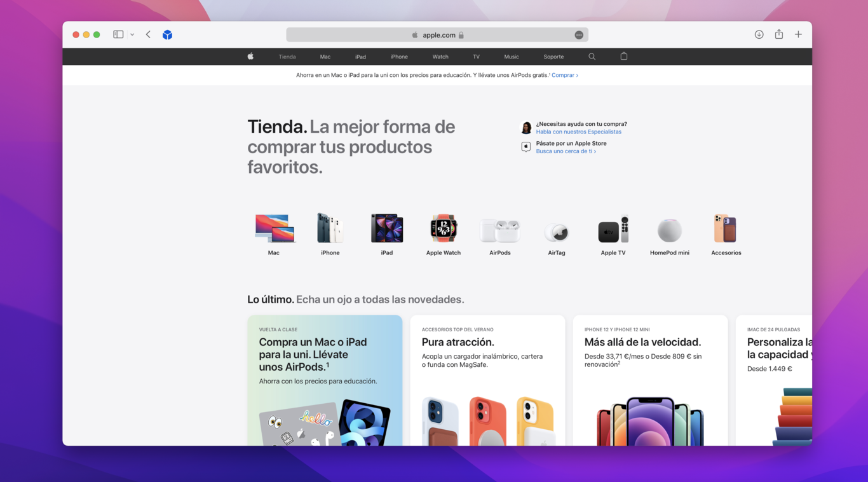868x482 pixels.
Task: Follow 'Busca uno cerca de ti' link
Action: [566, 151]
